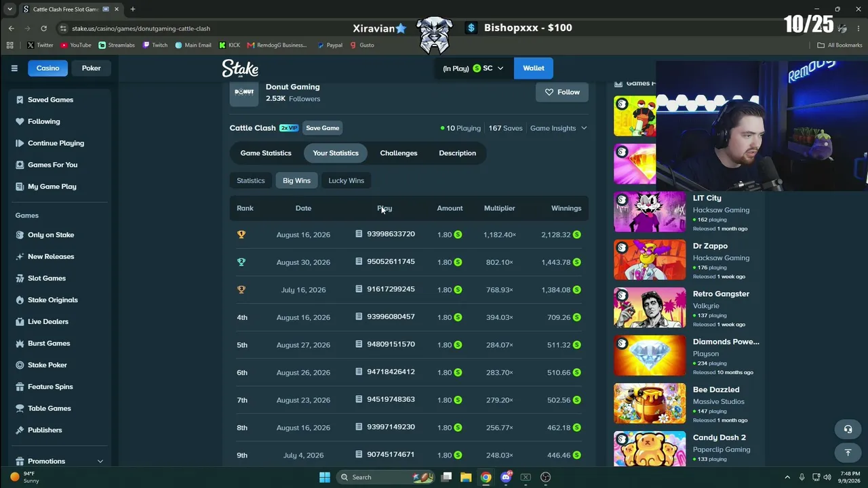Screen dimensions: 868x488
Task: Open Discord from the taskbar
Action: click(506, 477)
